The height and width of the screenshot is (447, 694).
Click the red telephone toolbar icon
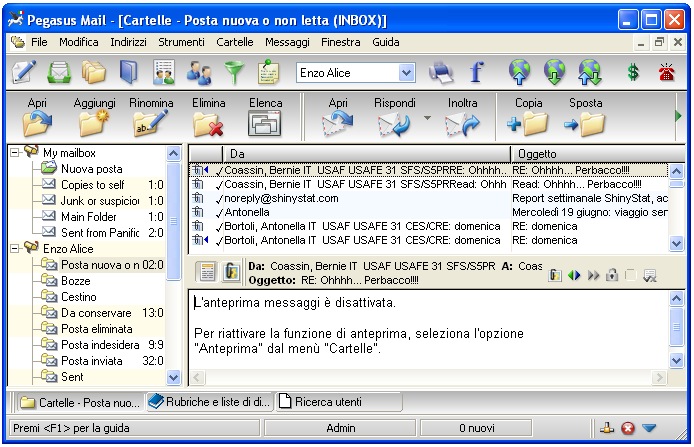667,72
